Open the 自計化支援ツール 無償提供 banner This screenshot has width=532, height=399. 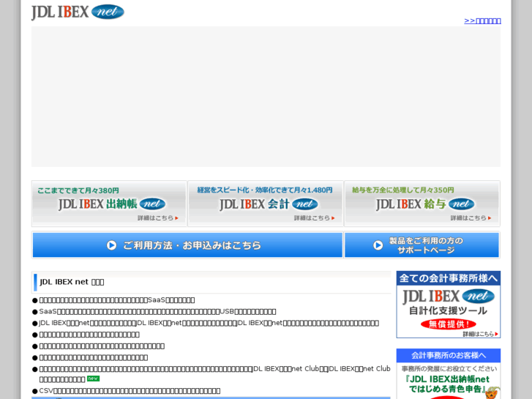click(x=448, y=305)
